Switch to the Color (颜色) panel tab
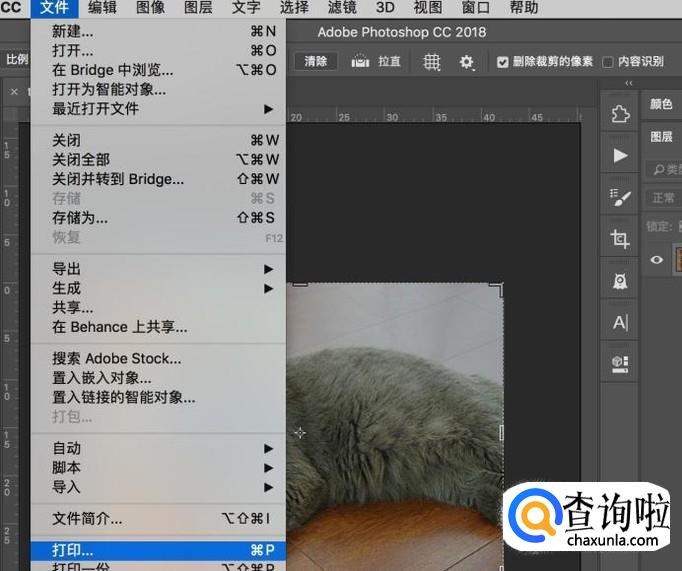The width and height of the screenshot is (682, 571). click(x=661, y=104)
